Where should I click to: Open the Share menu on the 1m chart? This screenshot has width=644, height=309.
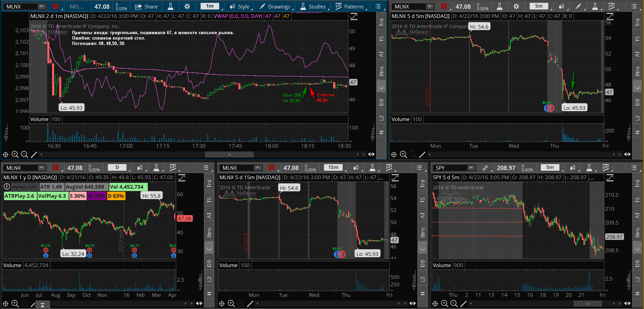click(x=146, y=6)
